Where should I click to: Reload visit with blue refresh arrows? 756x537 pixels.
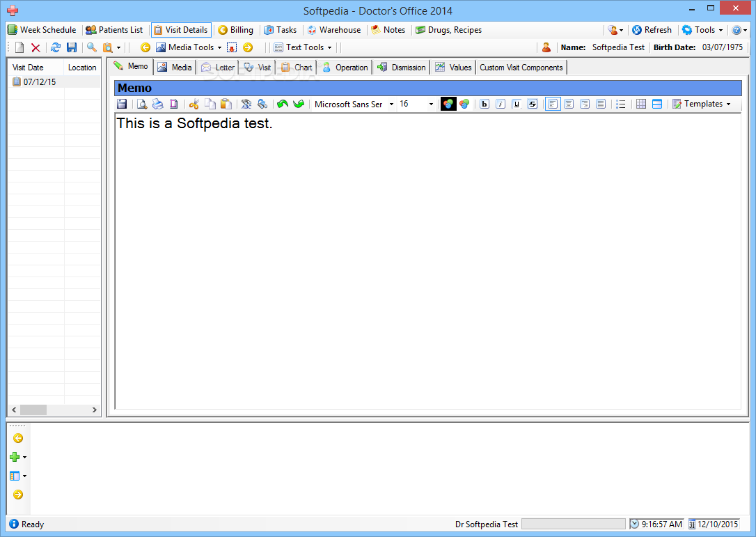[56, 47]
